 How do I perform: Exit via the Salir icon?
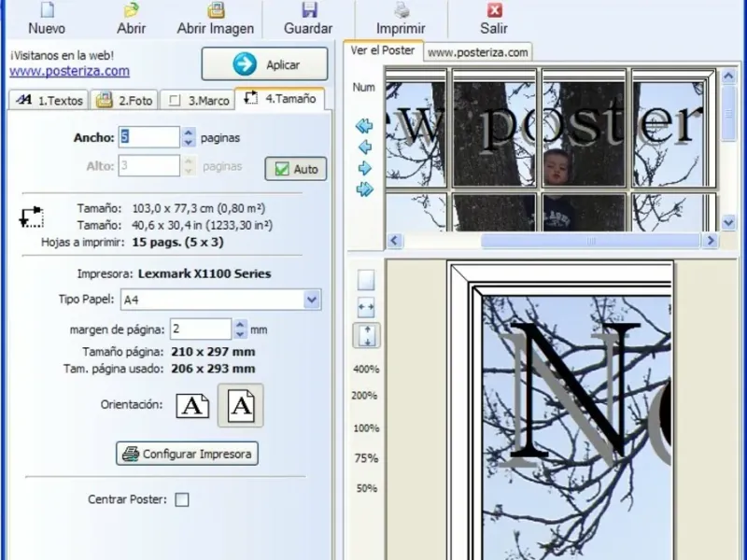(x=494, y=19)
